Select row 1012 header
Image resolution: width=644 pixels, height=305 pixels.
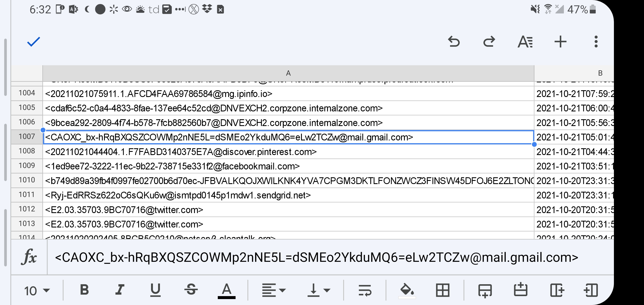point(27,209)
